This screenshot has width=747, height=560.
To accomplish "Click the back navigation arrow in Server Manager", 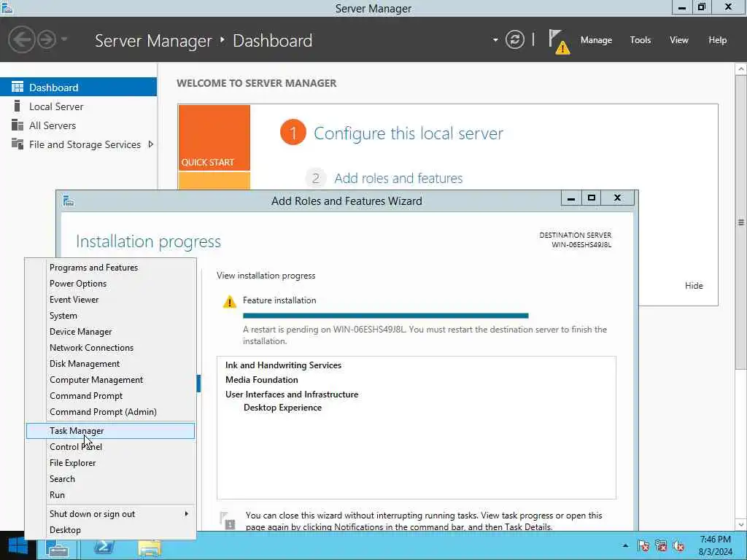I will pos(21,39).
